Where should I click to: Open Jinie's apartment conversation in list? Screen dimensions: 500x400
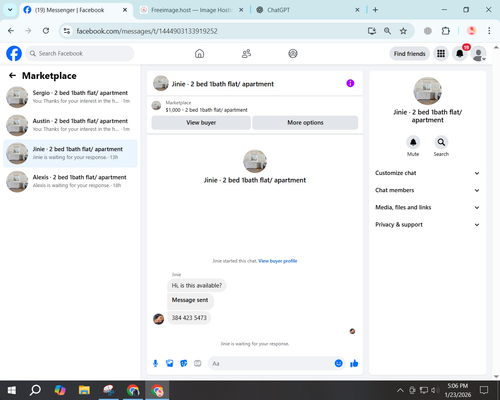[70, 153]
